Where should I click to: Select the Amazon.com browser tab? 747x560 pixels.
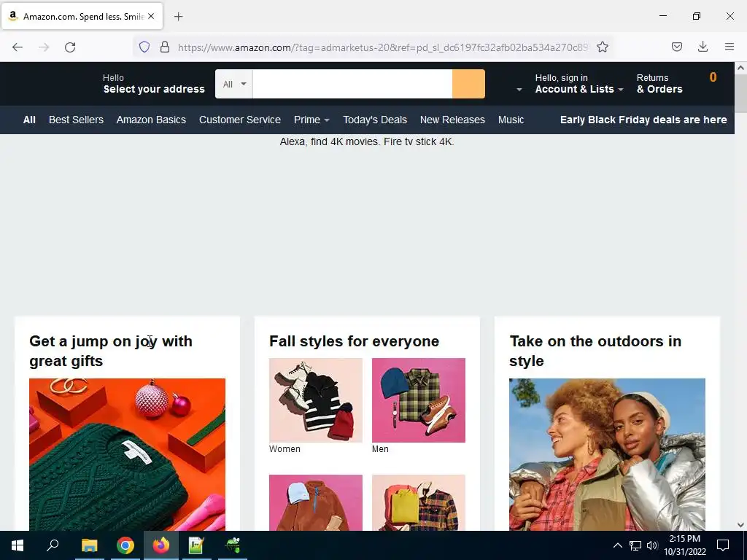[x=82, y=16]
